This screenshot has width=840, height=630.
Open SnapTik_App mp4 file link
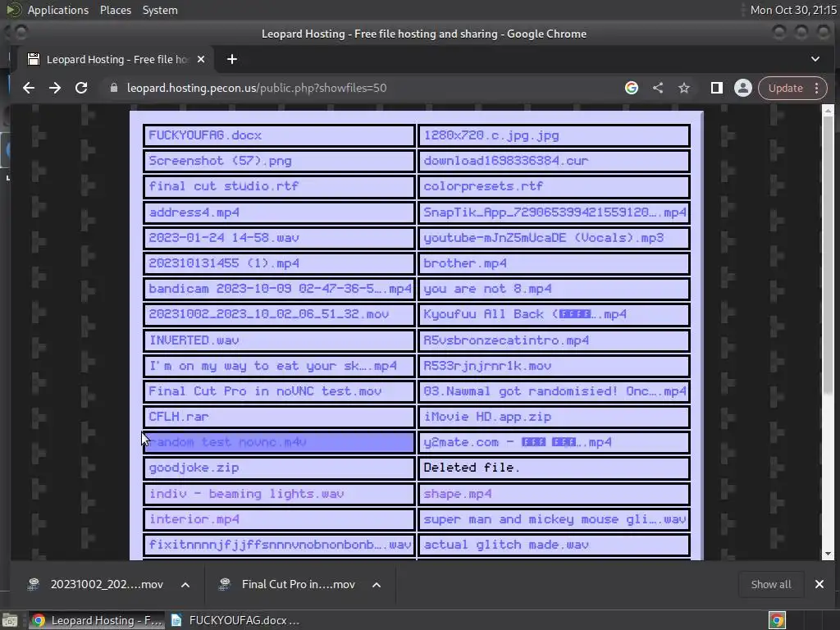tap(554, 212)
